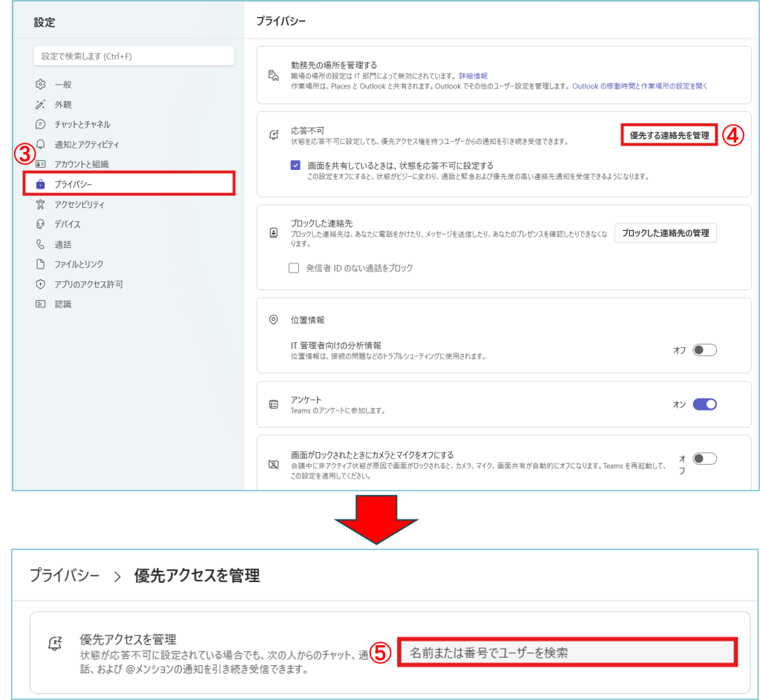Screen dimensions: 760x700
Task: Click the 外観 wand icon
Action: pos(41,105)
